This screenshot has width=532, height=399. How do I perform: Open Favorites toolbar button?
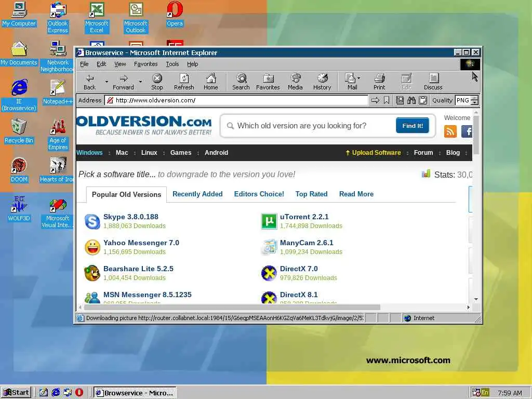268,82
